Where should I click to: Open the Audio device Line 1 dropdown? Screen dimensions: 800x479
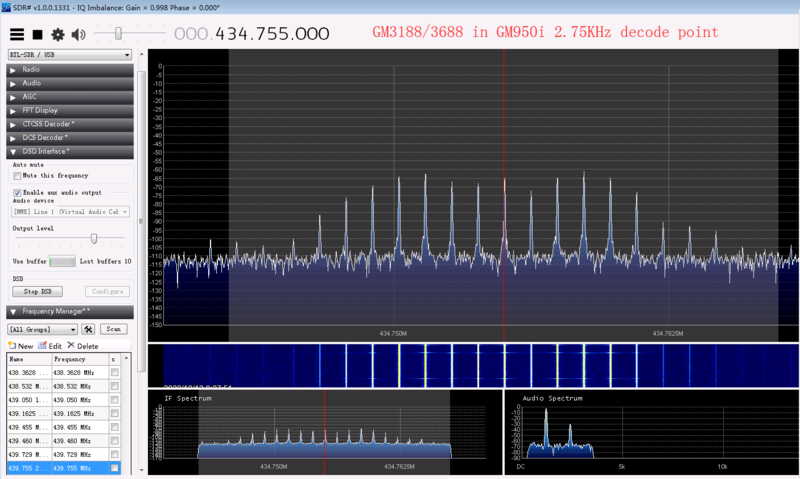pyautogui.click(x=70, y=212)
